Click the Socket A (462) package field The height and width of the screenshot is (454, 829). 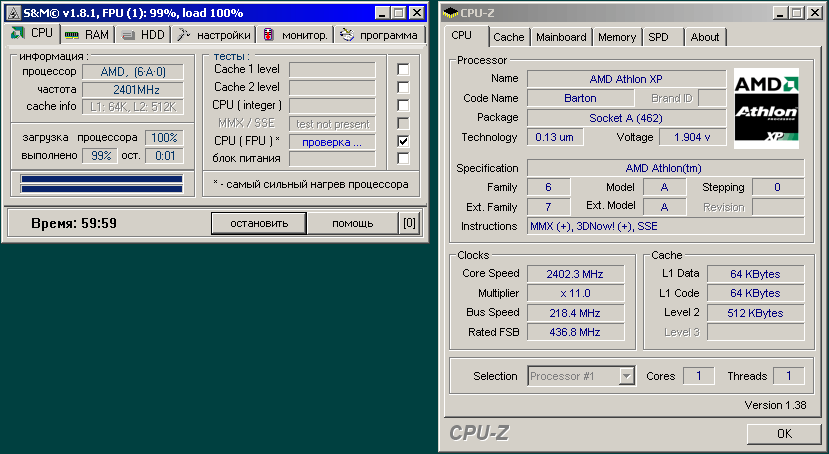click(627, 118)
